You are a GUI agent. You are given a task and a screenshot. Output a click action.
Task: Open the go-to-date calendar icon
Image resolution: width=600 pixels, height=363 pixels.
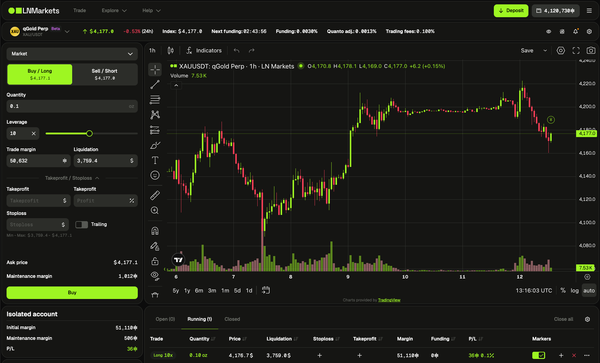click(266, 290)
